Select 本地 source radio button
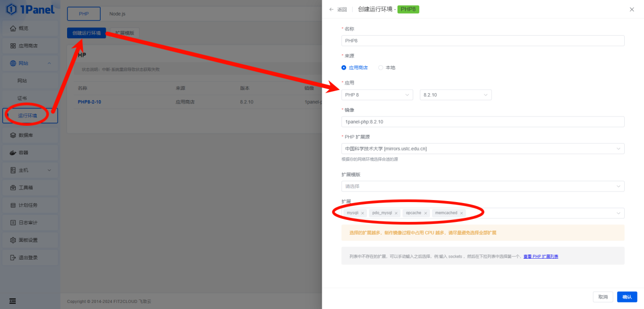The height and width of the screenshot is (309, 644). pos(381,68)
